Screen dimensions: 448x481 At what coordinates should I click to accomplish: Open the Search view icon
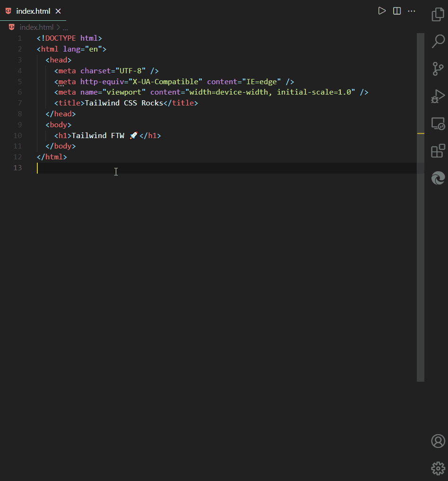click(x=438, y=41)
